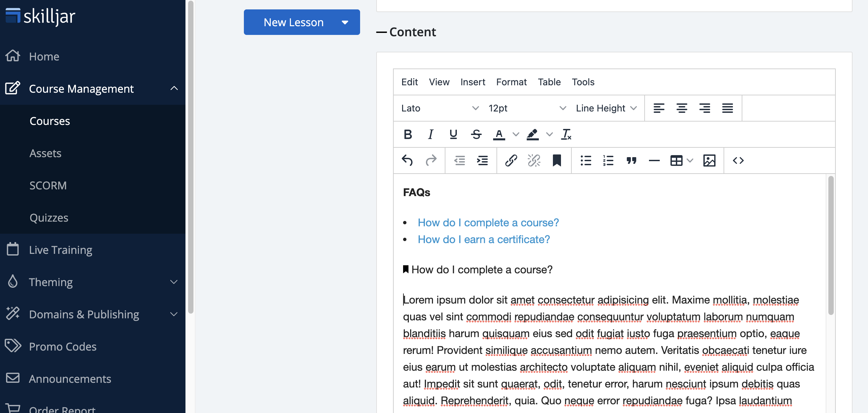
Task: Create a numbered list
Action: [x=609, y=161]
